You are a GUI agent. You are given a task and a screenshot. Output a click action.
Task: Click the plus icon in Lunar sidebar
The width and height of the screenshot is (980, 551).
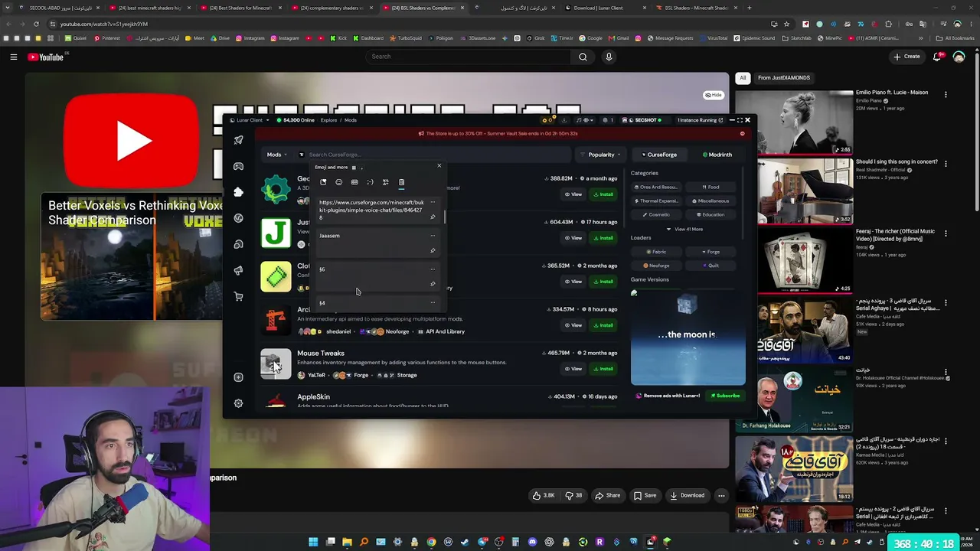click(x=238, y=377)
